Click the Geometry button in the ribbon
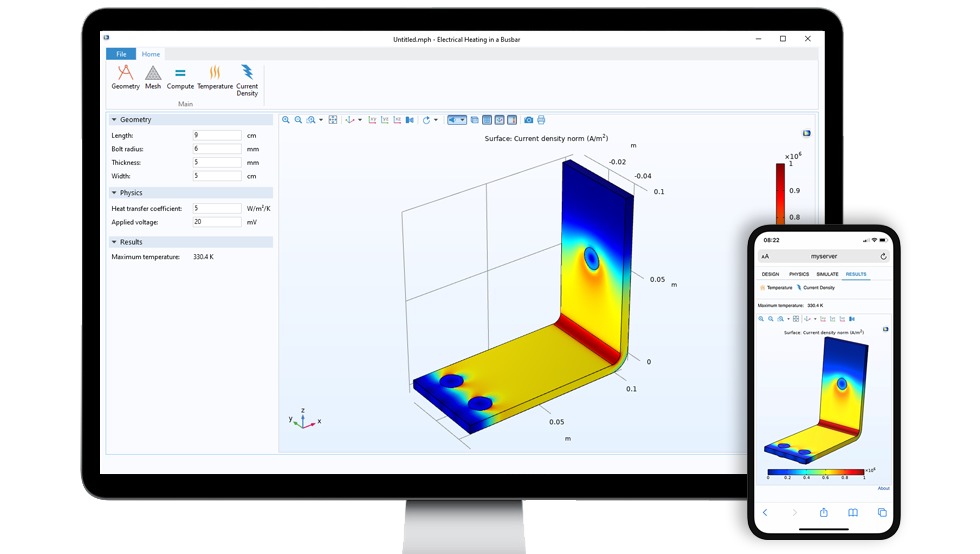 coord(125,76)
